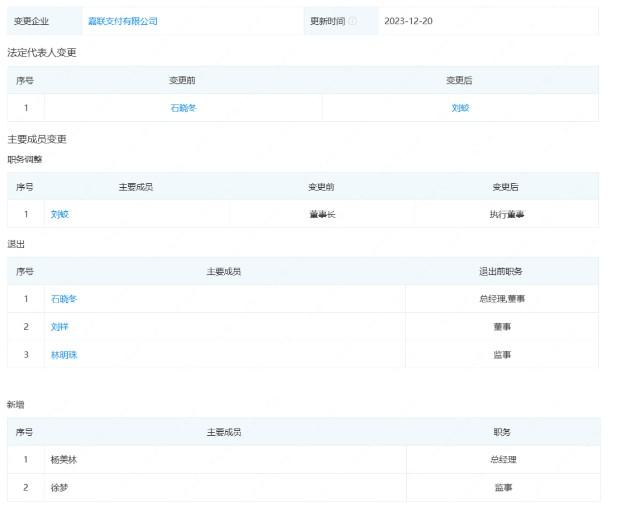Click 徐梦 in the 新增 table
The image size is (619, 525).
click(60, 488)
